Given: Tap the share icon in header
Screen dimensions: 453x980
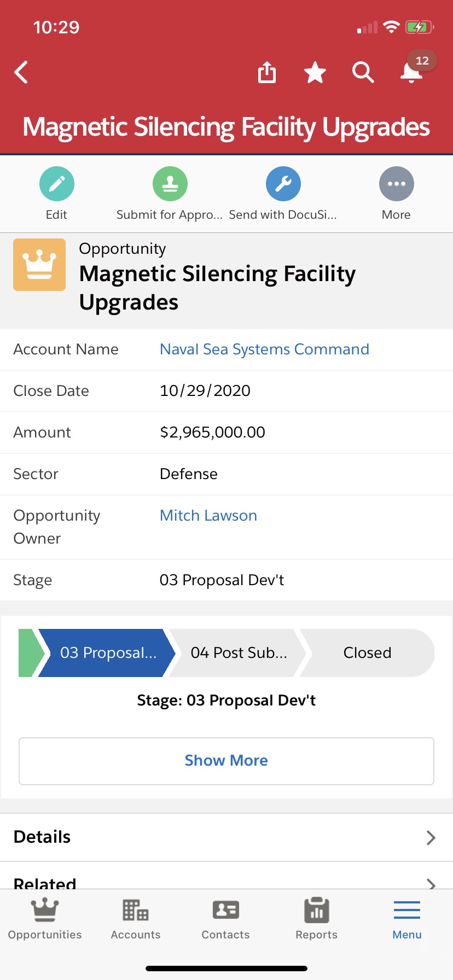Looking at the screenshot, I should click(267, 72).
